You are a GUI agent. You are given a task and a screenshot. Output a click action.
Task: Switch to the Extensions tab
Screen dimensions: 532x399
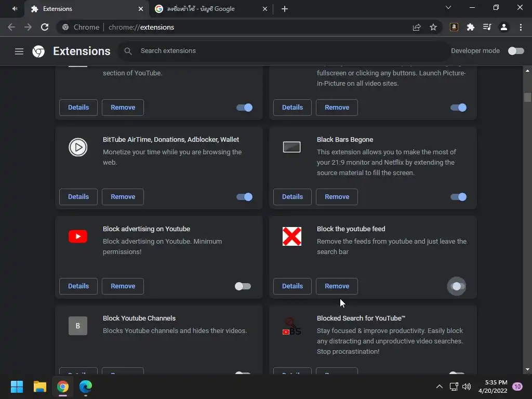click(86, 9)
